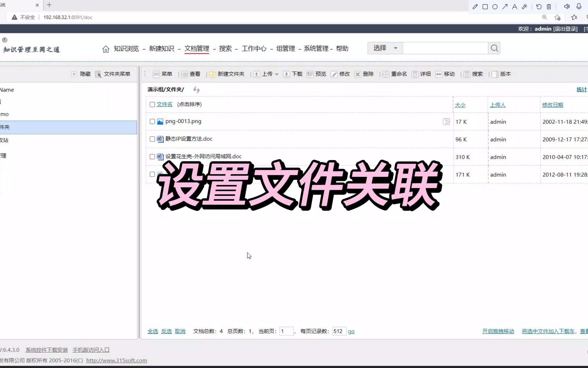Open the 新建知识 menu

tap(162, 48)
